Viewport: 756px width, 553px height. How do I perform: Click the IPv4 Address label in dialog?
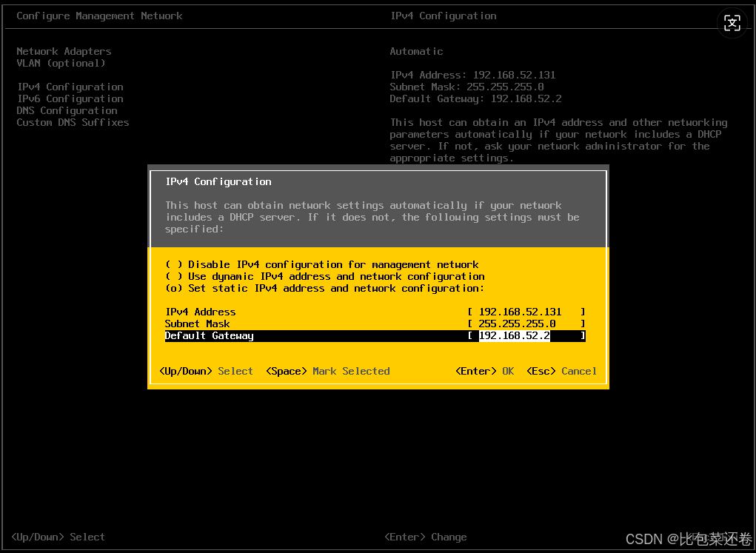tap(201, 312)
